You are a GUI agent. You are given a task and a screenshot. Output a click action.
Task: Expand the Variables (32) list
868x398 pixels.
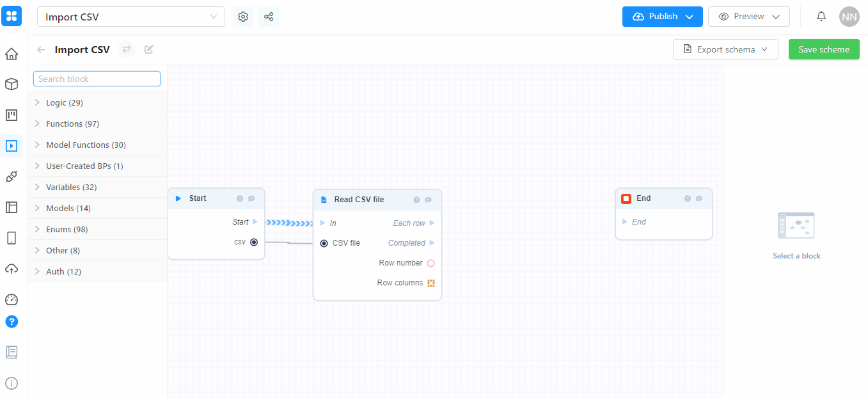click(70, 187)
